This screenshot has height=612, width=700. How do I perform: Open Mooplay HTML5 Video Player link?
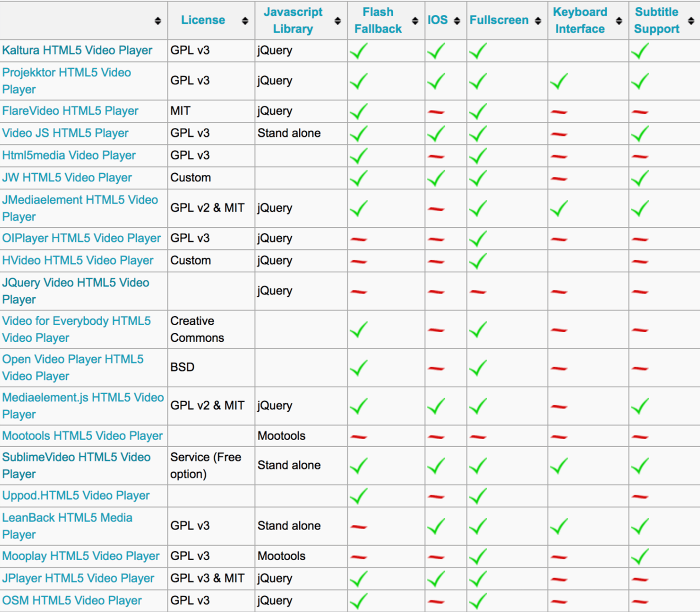click(81, 556)
